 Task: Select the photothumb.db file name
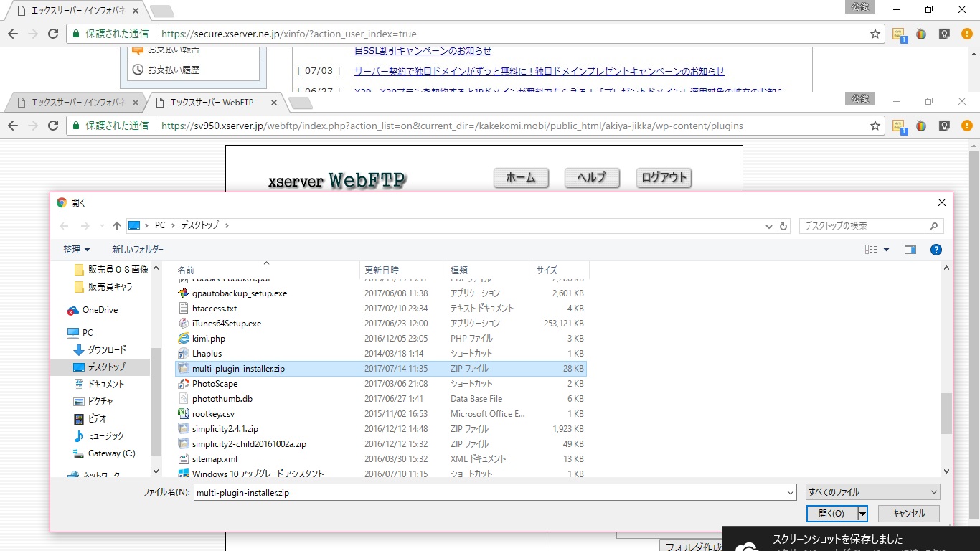coord(222,399)
